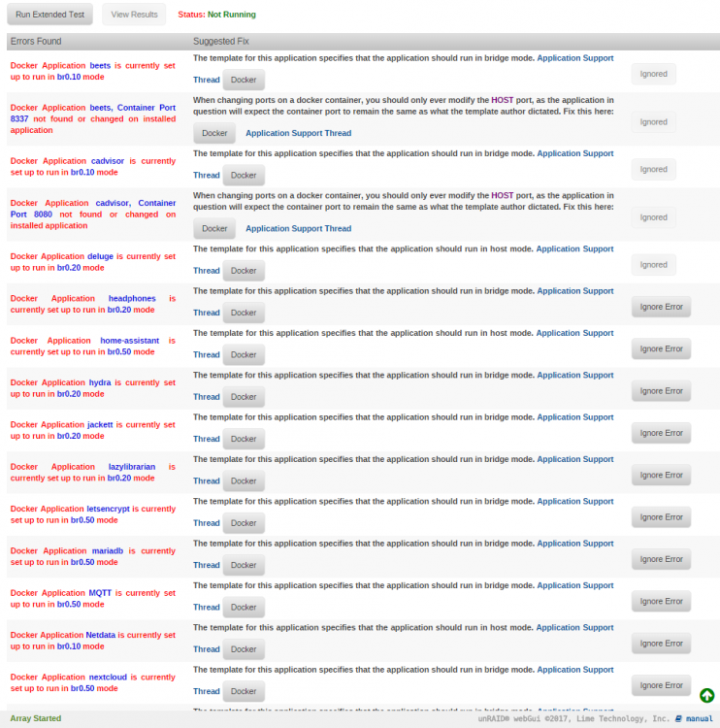Screen dimensions: 720x728
Task: Open Application Support link in mariadb row
Action: pos(575,544)
